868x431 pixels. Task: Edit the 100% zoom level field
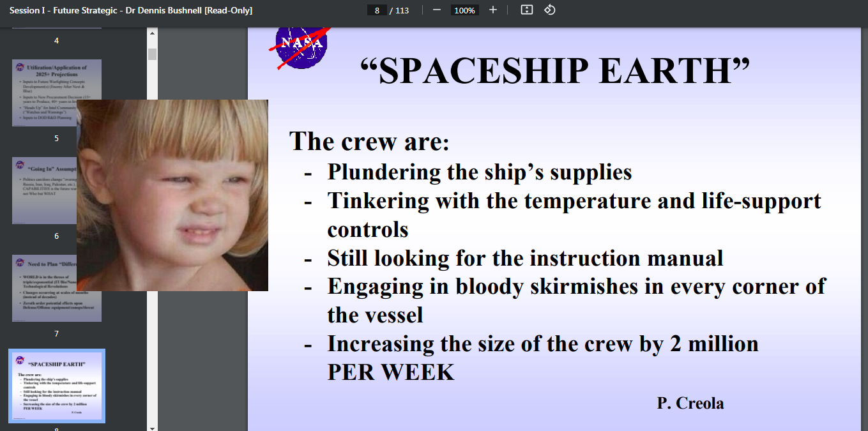(x=464, y=10)
